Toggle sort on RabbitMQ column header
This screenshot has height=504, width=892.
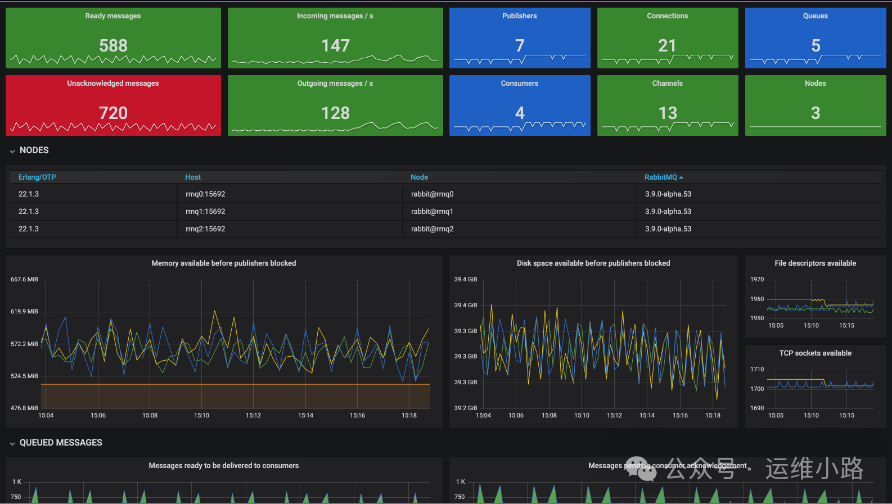pyautogui.click(x=660, y=177)
